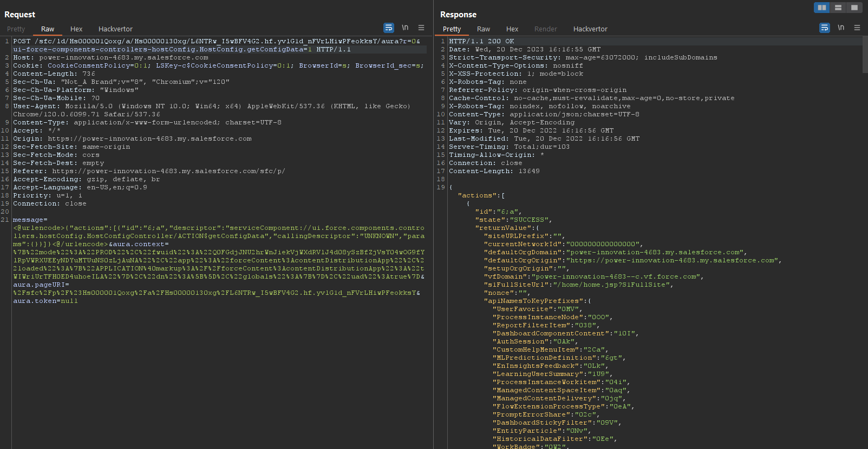Click the request Content-Type urlencoded header
Viewport: 868px width, 449px height.
click(x=147, y=122)
